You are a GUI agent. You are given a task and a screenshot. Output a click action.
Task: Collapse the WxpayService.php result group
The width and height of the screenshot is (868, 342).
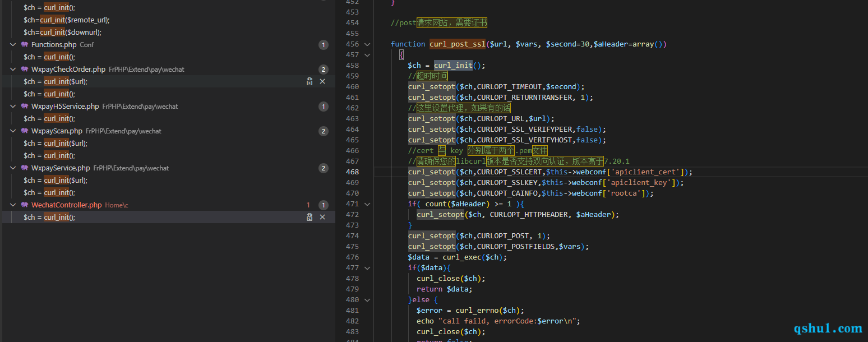13,168
